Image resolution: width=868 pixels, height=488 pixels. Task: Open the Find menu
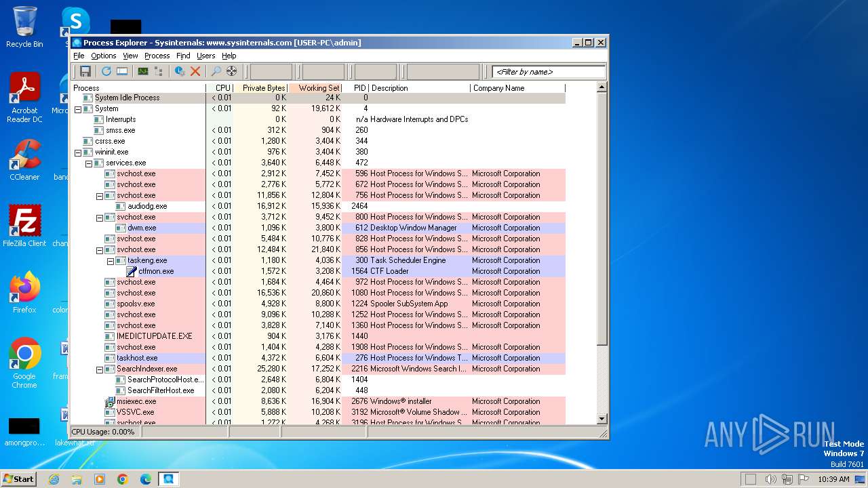click(183, 56)
